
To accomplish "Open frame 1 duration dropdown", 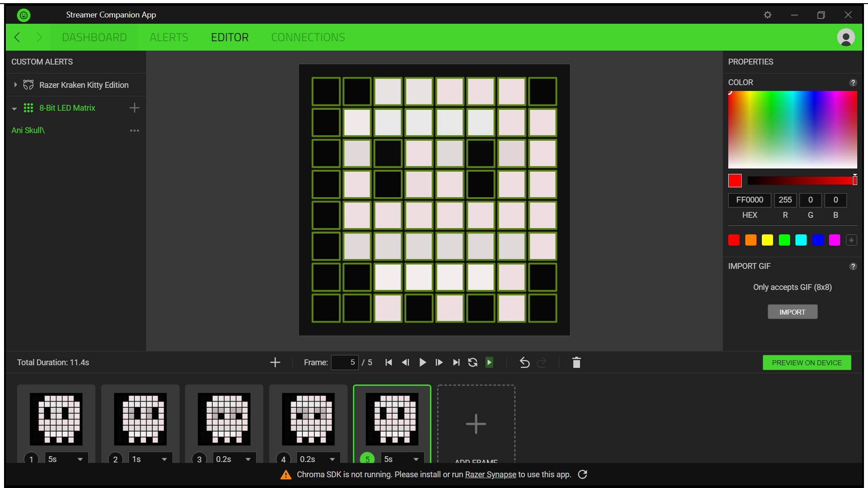I will [80, 458].
